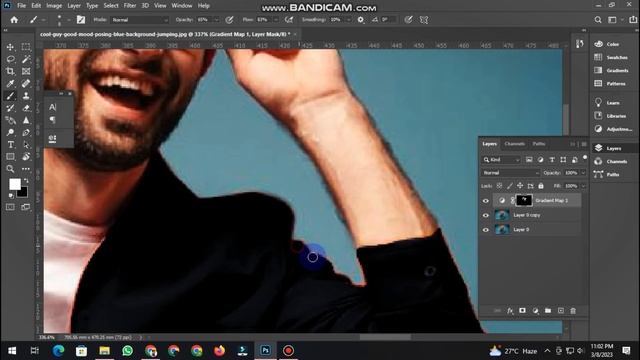Open the Gradients panel
The width and height of the screenshot is (640, 360).
point(612,70)
